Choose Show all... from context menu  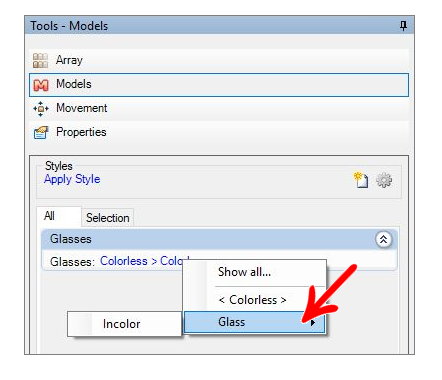point(244,272)
